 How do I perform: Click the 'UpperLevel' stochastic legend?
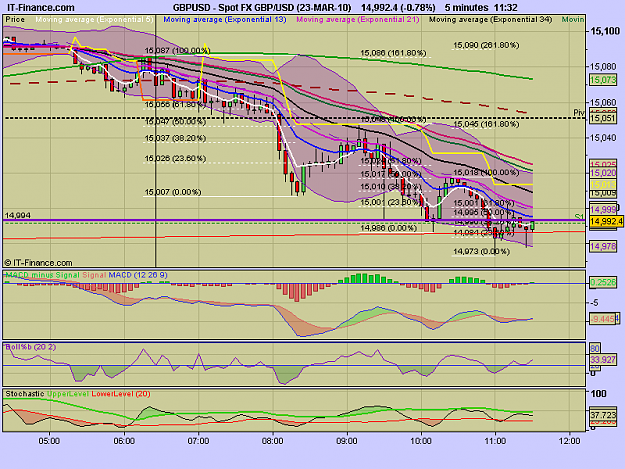click(x=68, y=394)
